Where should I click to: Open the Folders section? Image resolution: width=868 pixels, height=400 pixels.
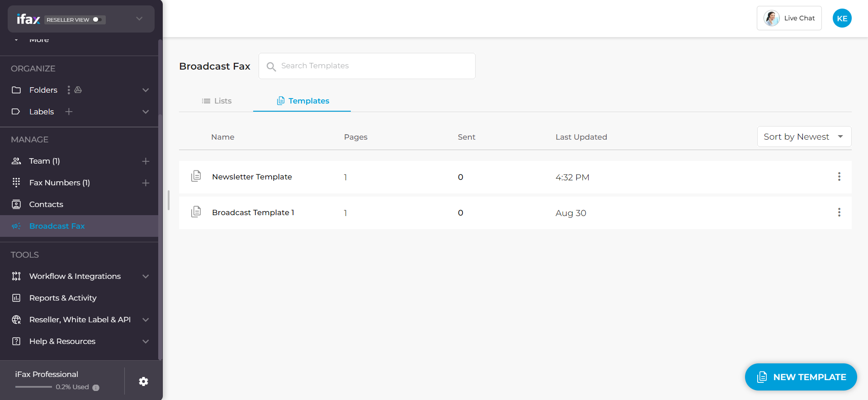[43, 90]
